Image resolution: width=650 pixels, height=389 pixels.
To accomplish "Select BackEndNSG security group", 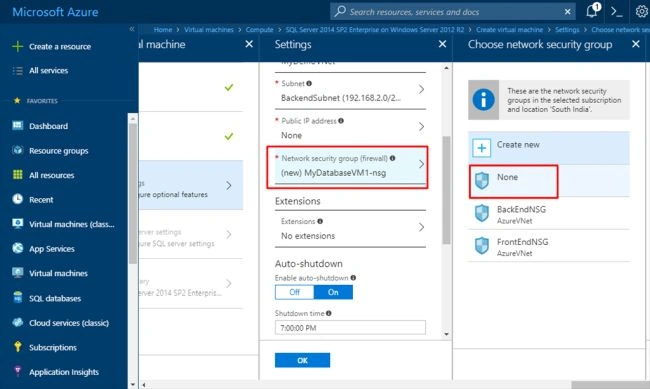I will (x=549, y=213).
